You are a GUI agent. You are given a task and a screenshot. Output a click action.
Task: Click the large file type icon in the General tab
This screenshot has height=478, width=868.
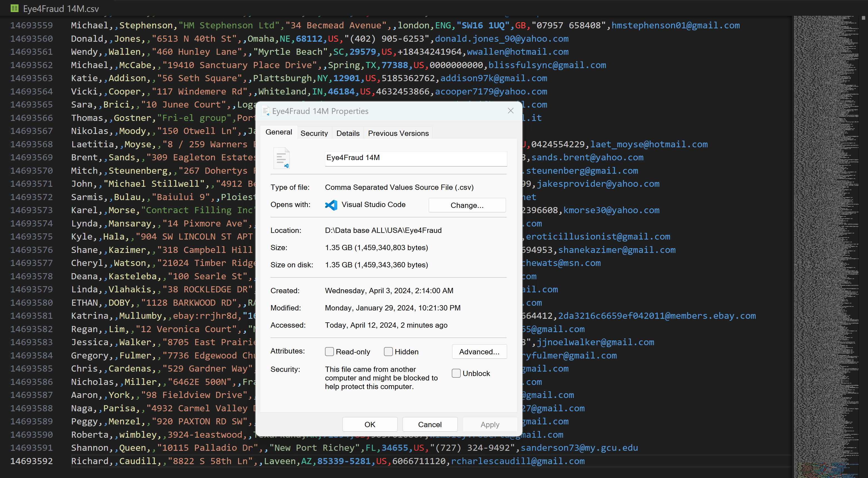(x=281, y=158)
